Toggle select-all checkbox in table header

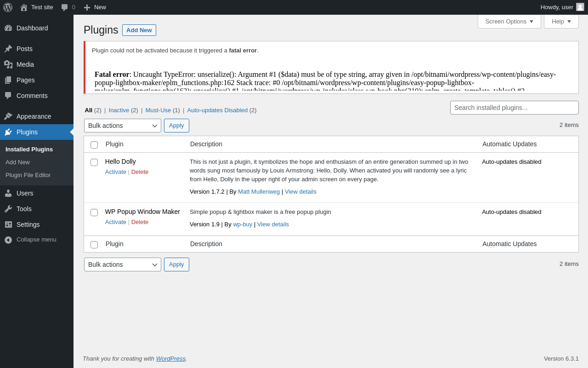pyautogui.click(x=94, y=145)
